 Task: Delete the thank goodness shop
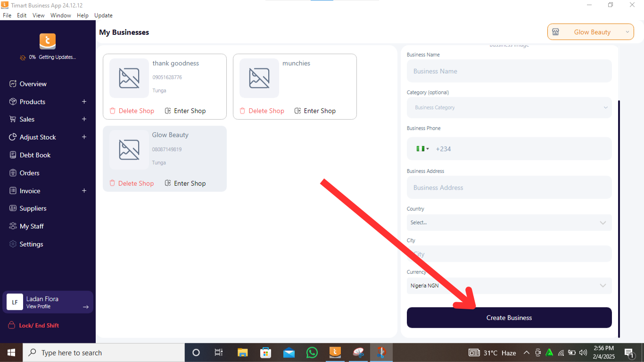(x=132, y=111)
